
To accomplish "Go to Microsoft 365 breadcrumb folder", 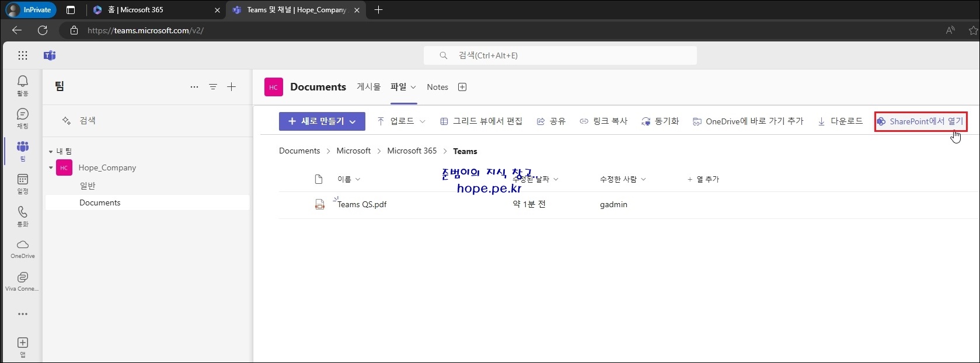I will [x=411, y=151].
